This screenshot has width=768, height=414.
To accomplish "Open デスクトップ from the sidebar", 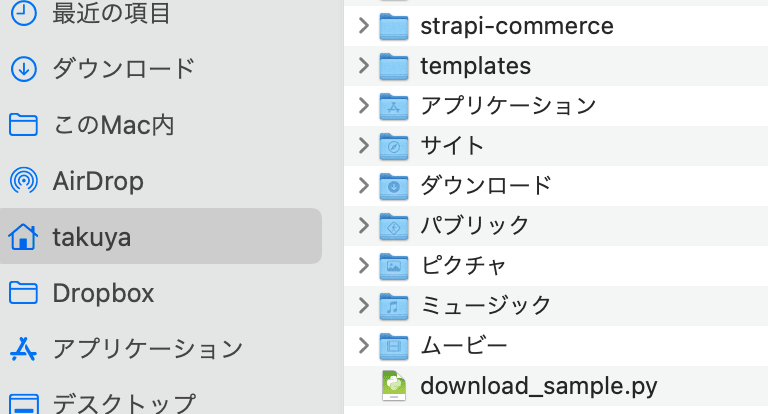I will [x=124, y=404].
